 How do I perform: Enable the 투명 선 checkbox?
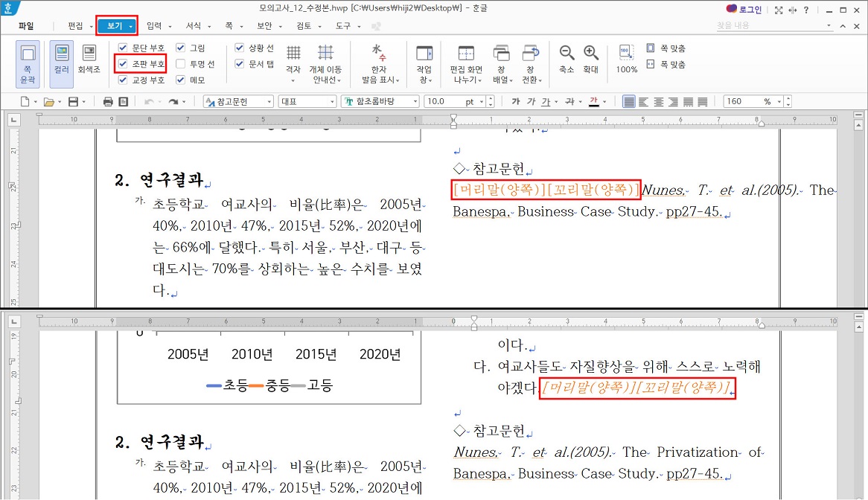[180, 64]
